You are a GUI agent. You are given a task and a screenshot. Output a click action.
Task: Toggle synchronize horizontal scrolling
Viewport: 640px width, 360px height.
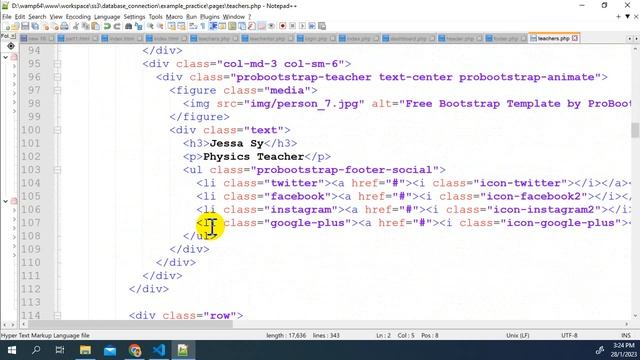click(181, 26)
